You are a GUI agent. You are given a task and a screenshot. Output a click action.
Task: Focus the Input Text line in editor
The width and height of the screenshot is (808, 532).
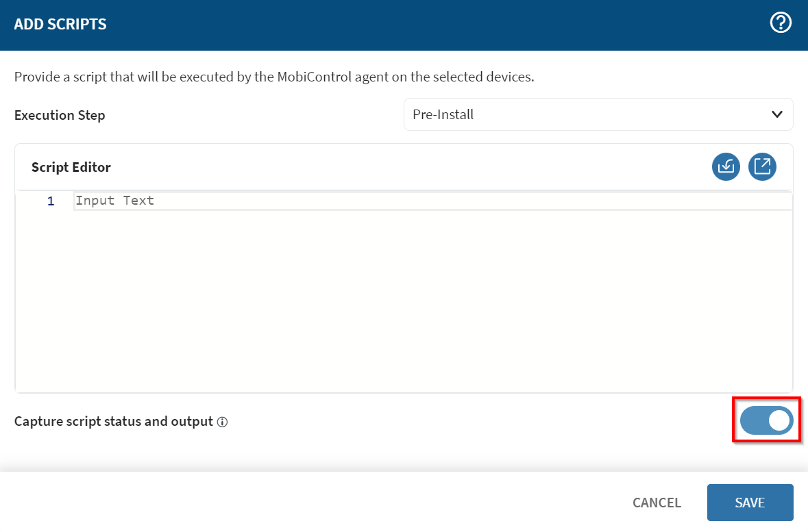pos(115,201)
